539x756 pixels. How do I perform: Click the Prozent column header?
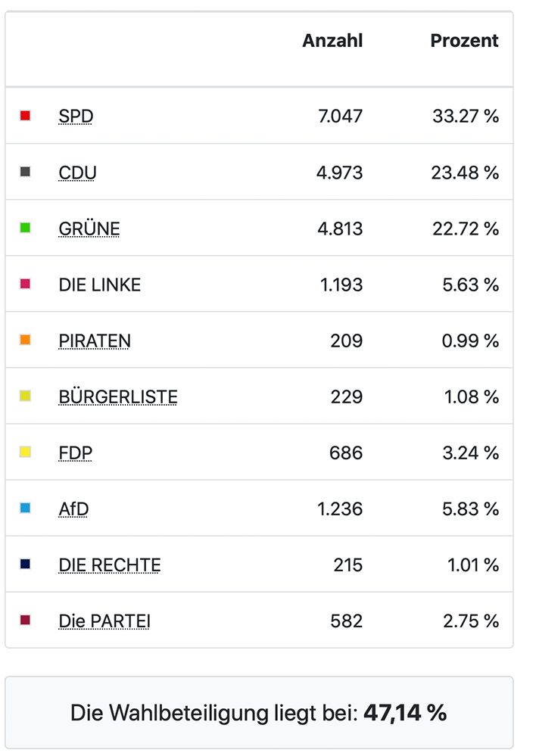(x=464, y=41)
